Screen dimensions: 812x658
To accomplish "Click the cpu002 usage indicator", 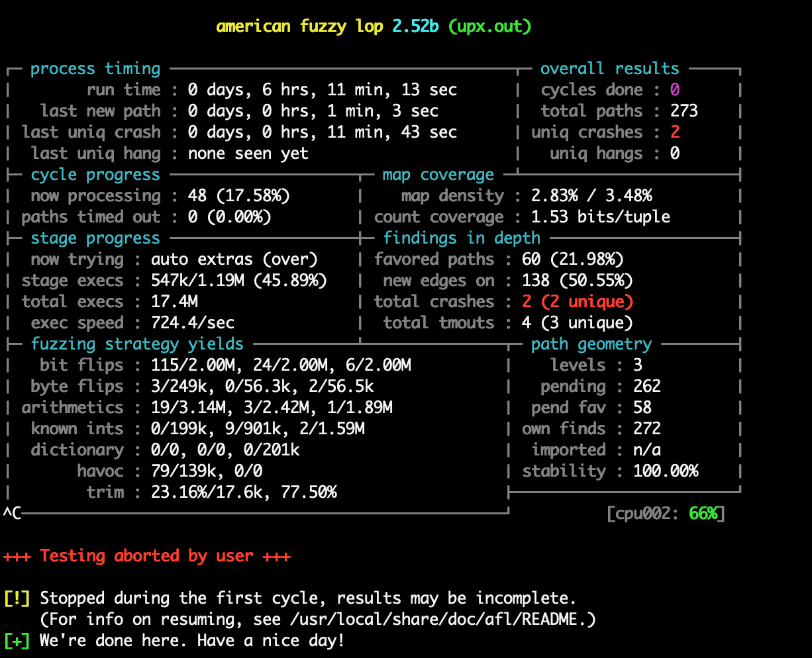I will pyautogui.click(x=666, y=514).
